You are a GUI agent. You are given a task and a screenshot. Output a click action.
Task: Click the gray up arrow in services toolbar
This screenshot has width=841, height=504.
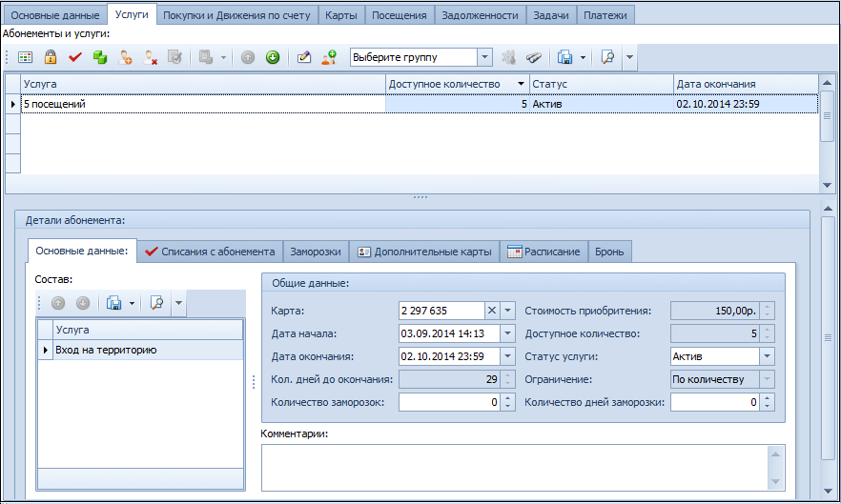tap(248, 57)
